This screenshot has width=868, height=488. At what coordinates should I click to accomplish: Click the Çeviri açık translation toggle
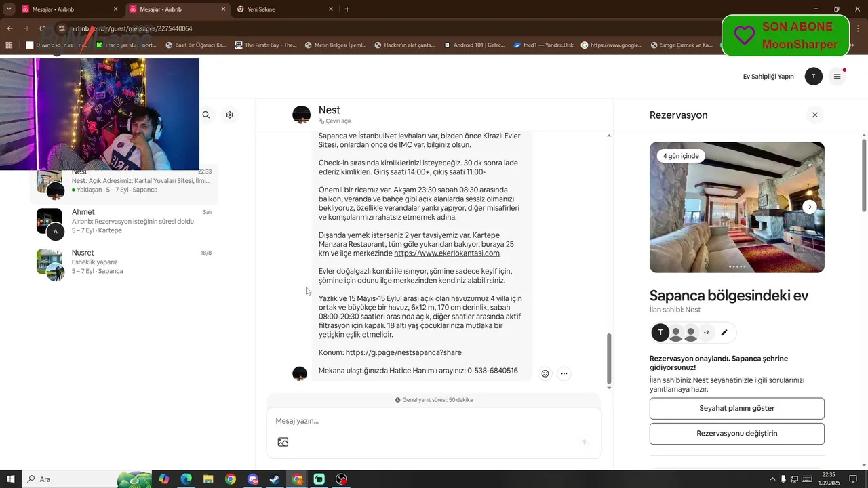point(335,121)
